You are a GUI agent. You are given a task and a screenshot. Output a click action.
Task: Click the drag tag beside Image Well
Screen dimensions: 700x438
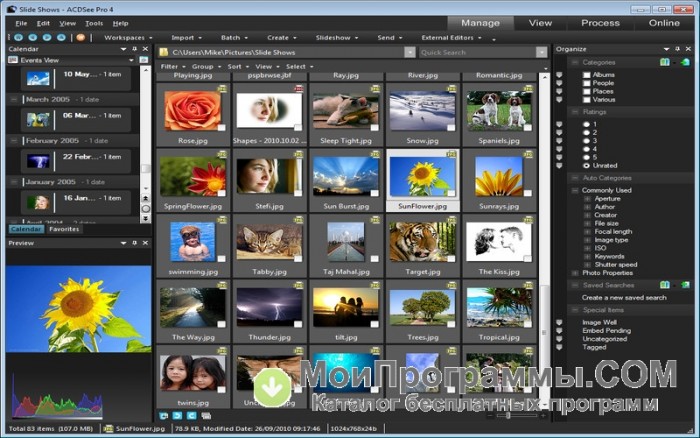(x=559, y=322)
